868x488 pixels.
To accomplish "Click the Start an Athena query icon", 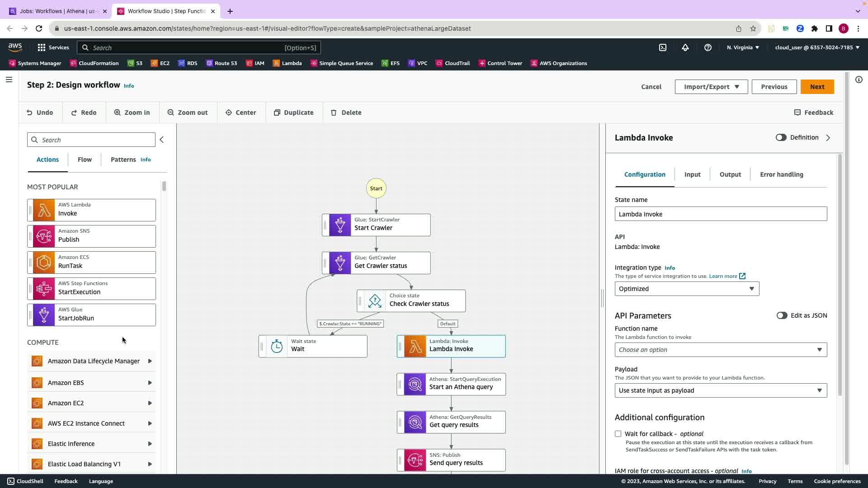I will point(415,385).
